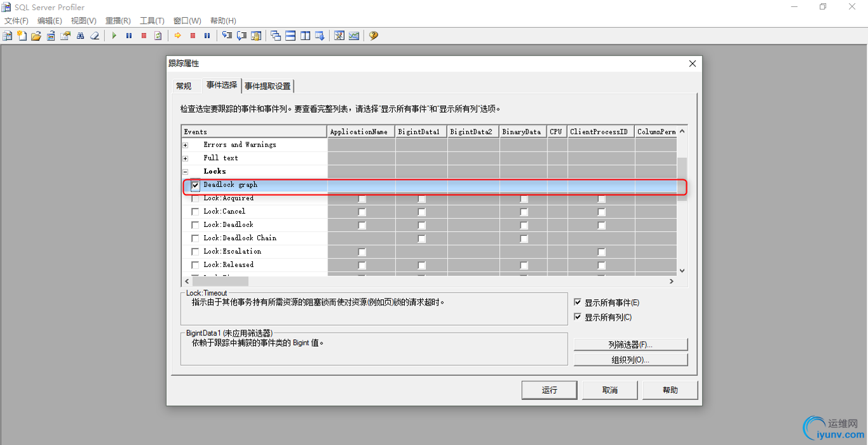This screenshot has width=868, height=445.
Task: Stop the selected trace red square icon
Action: click(144, 35)
